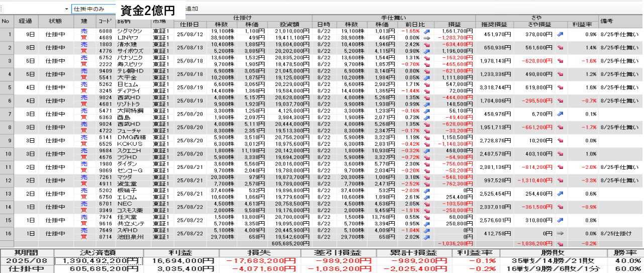Click blue さや arrow next to 254,400円
Screen dimensions: 644x273
click(560, 194)
